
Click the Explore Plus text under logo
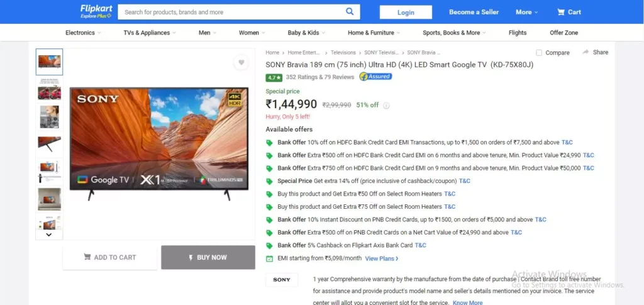click(x=96, y=16)
